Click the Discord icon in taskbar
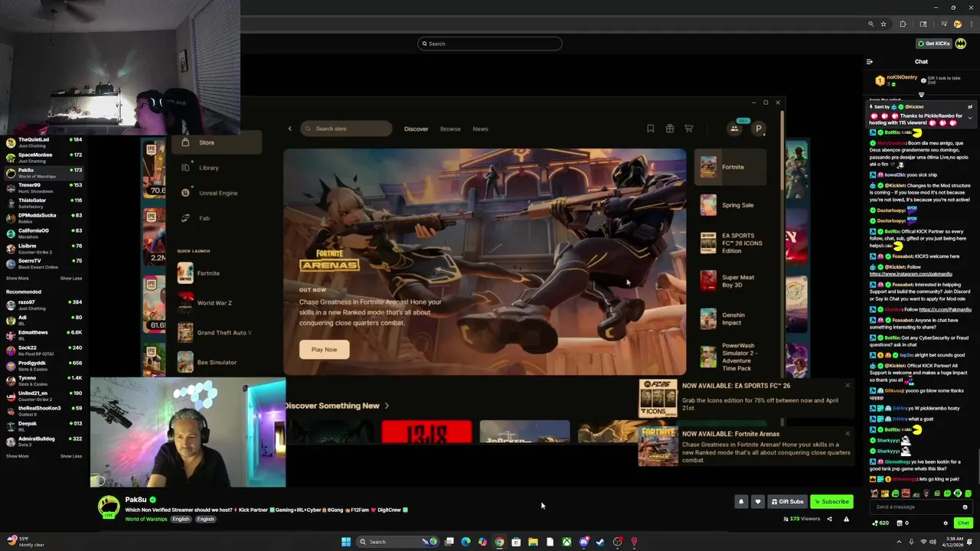 coord(583,542)
